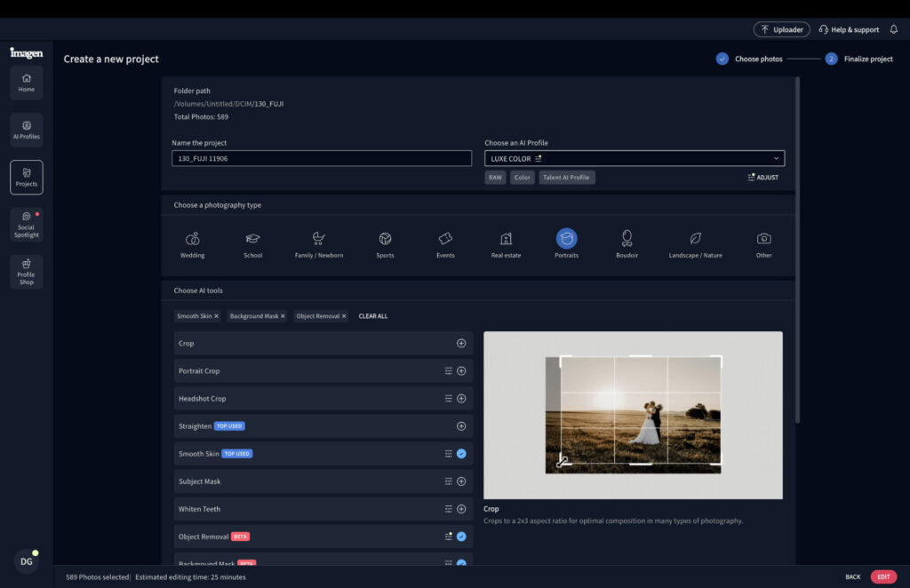Disable the Smooth Skin tool checkmark
910x588 pixels.
coord(463,453)
